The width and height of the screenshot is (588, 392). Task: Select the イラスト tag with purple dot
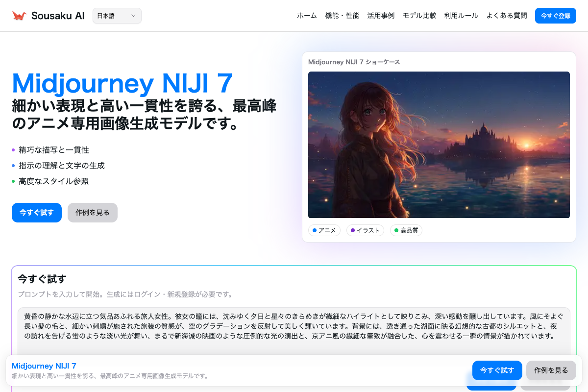coord(366,230)
